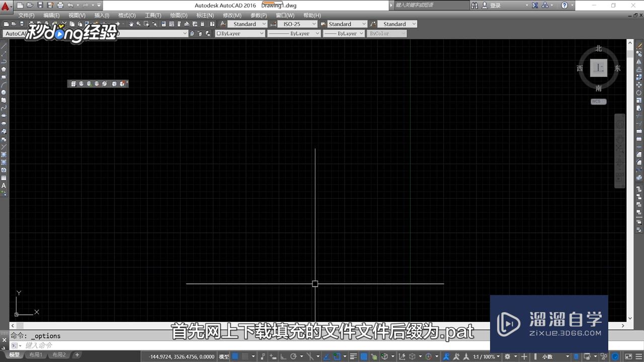Screen dimensions: 644x362
Task: Click the 南 direction on ViewCube compass
Action: tap(599, 88)
